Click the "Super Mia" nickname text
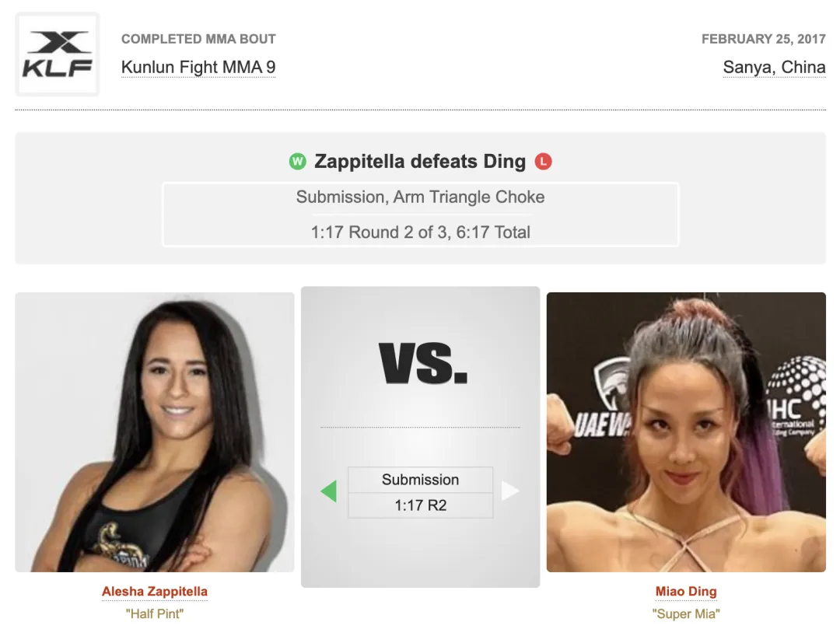Screen dimensions: 840x636 pyautogui.click(x=686, y=613)
